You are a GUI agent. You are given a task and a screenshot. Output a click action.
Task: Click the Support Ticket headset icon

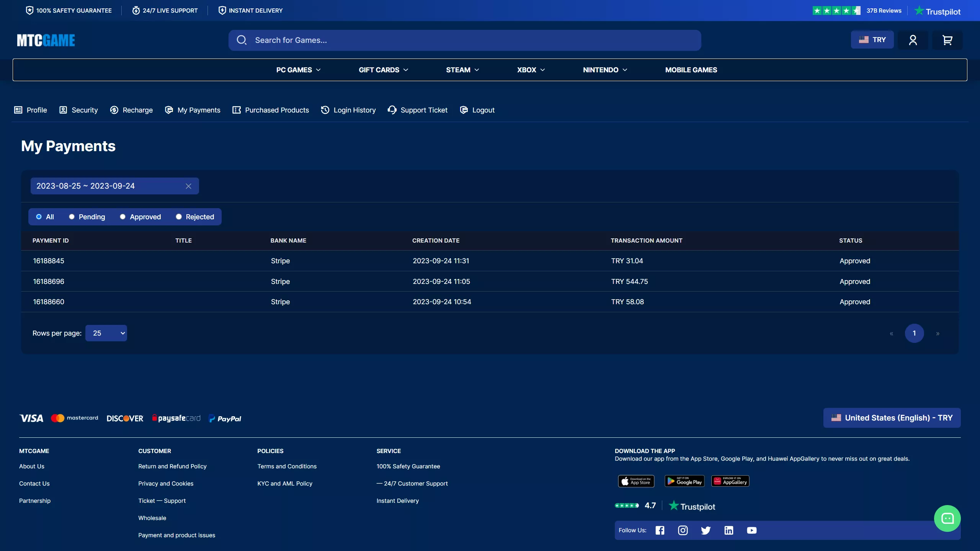pos(392,110)
